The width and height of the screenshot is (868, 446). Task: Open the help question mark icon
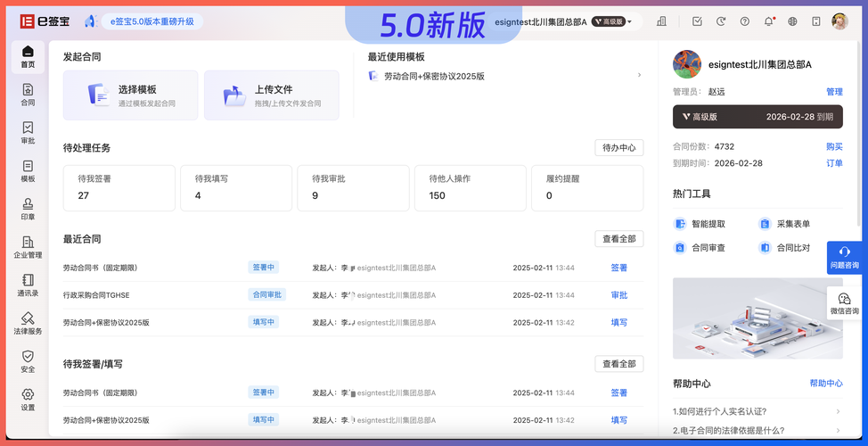click(744, 21)
